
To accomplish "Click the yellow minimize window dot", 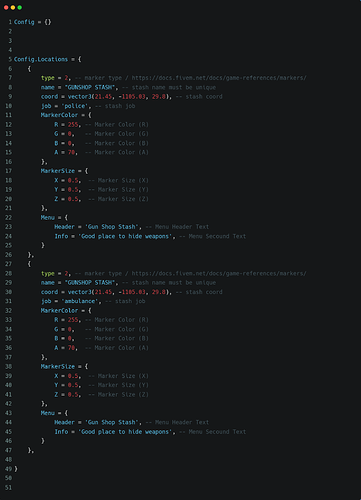I will pyautogui.click(x=13, y=7).
